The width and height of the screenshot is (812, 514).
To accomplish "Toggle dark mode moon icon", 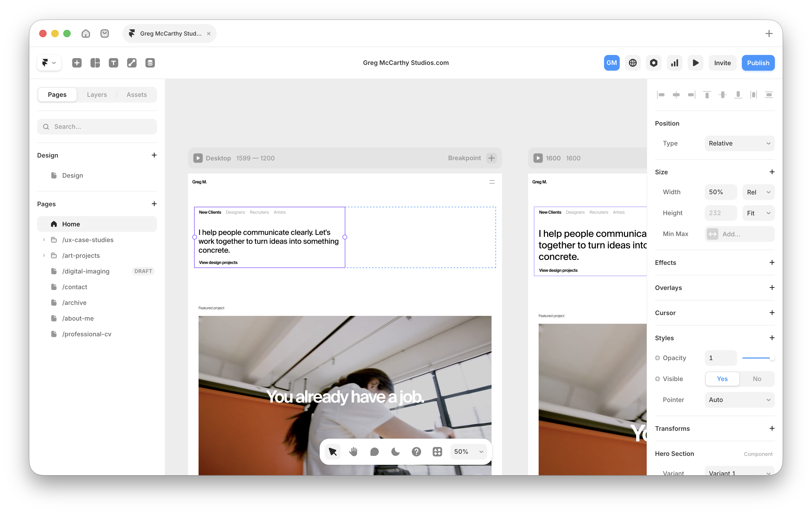I will 395,451.
